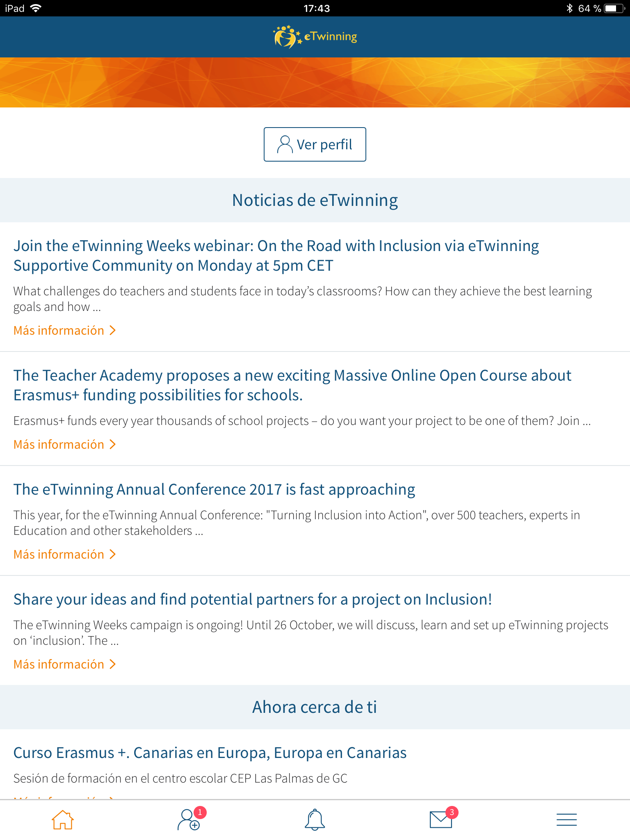630x840 pixels.
Task: Expand Más información under webinar article
Action: tap(65, 331)
